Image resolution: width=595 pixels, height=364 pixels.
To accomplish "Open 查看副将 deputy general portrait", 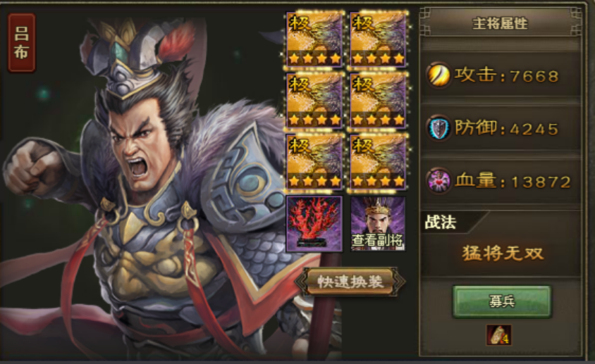I will [378, 224].
